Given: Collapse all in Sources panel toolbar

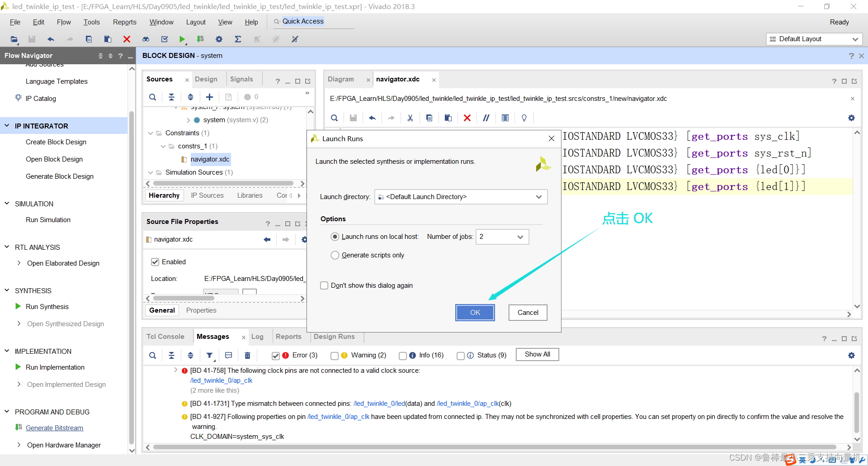Looking at the screenshot, I should (x=171, y=97).
